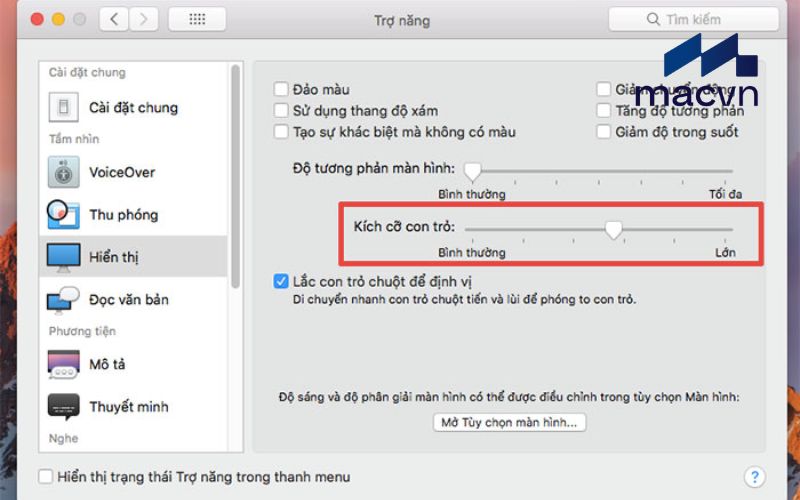Screen dimensions: 800x500
Task: Toggle the reduce motion checkbox above Tăng độ tương phản
Action: [x=604, y=89]
